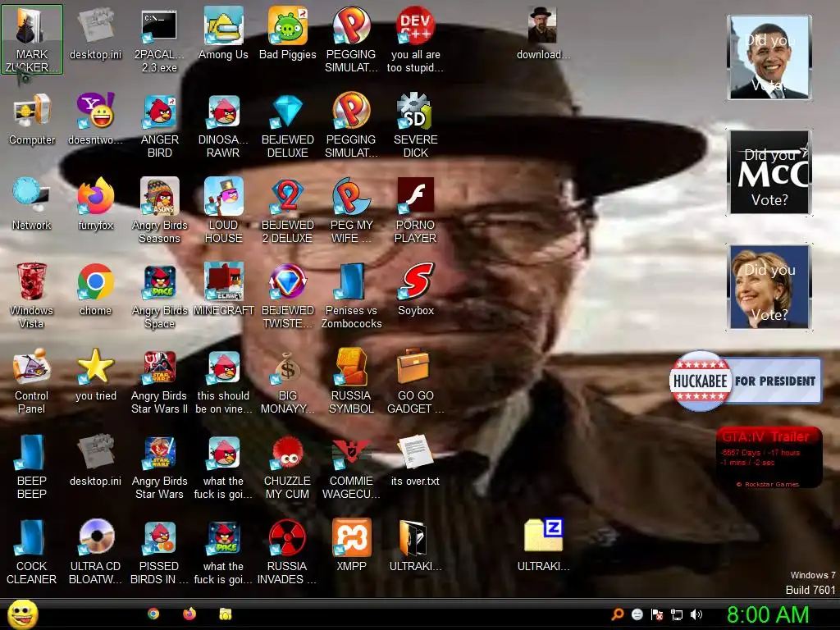Image resolution: width=840 pixels, height=630 pixels.
Task: Click the GTA:IV Trailer countdown gadget
Action: pos(769,458)
